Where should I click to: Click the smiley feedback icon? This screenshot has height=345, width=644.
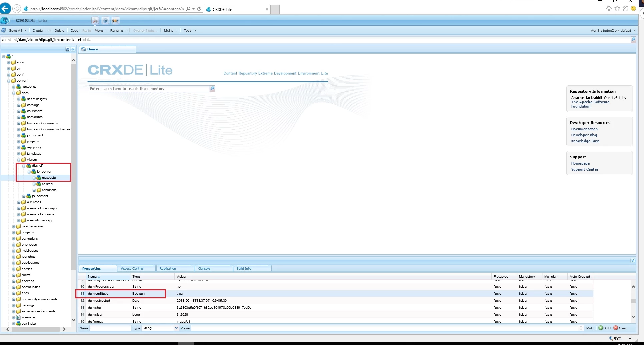[633, 9]
